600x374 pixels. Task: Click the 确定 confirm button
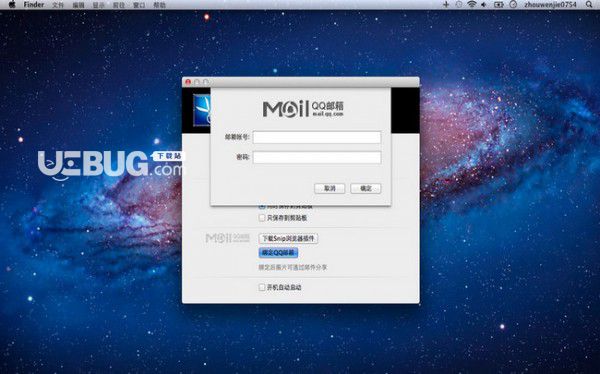(366, 188)
